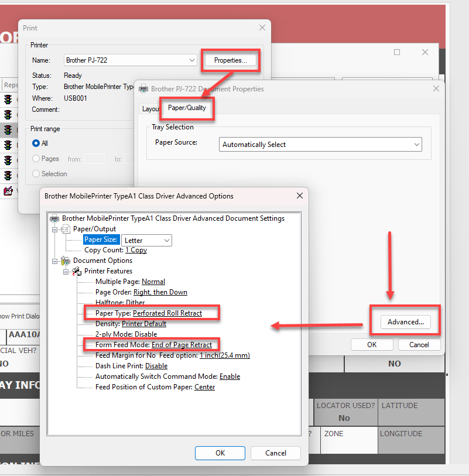Switch to the Paper/Quality tab
Image resolution: width=469 pixels, height=476 pixels.
(187, 108)
